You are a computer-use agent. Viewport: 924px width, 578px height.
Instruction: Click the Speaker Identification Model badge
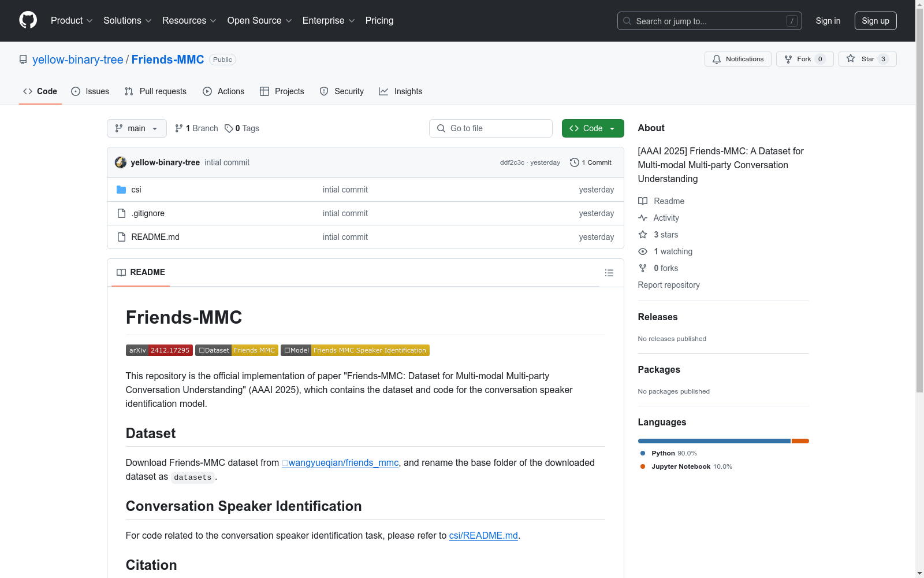[355, 350]
